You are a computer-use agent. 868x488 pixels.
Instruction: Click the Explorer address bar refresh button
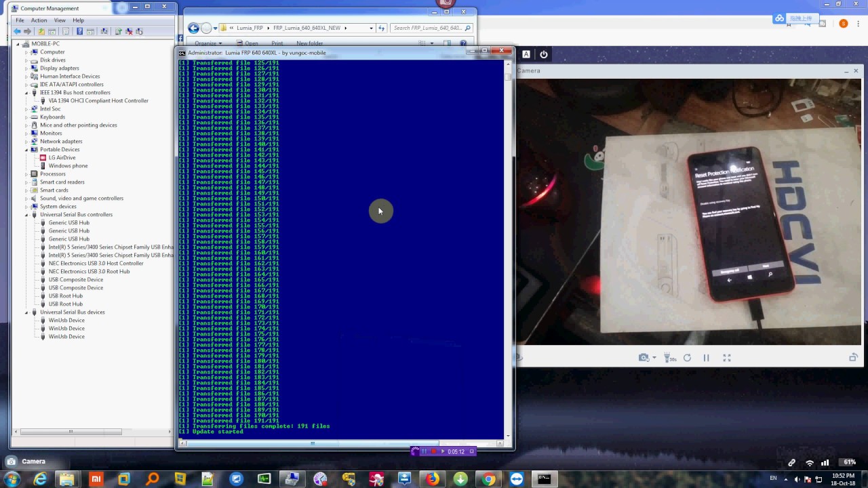coord(382,28)
